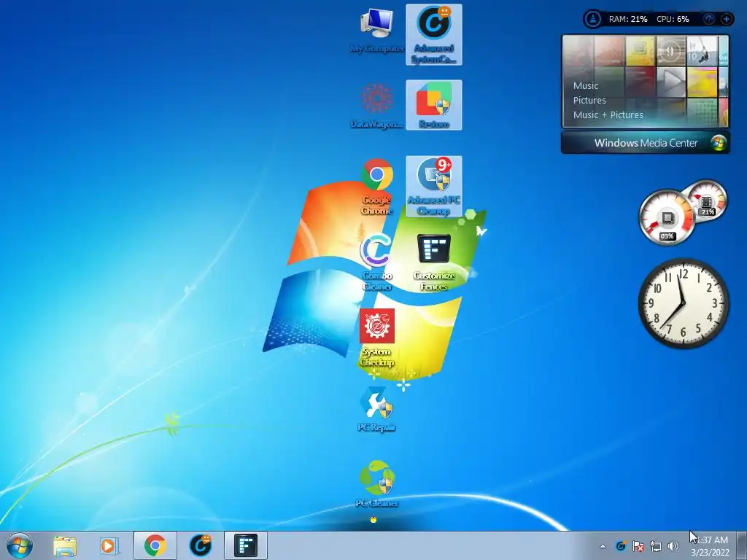
Task: Click the RAM: 21% readout
Action: point(628,19)
